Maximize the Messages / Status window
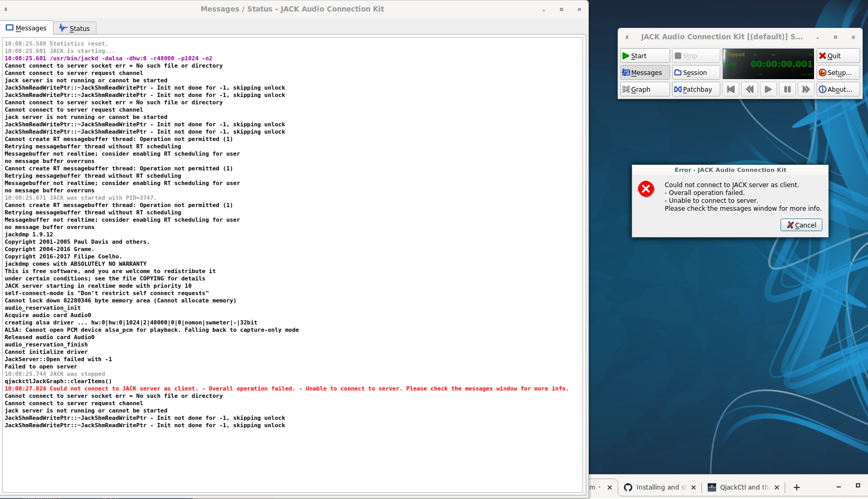Image resolution: width=868 pixels, height=499 pixels. pyautogui.click(x=562, y=9)
